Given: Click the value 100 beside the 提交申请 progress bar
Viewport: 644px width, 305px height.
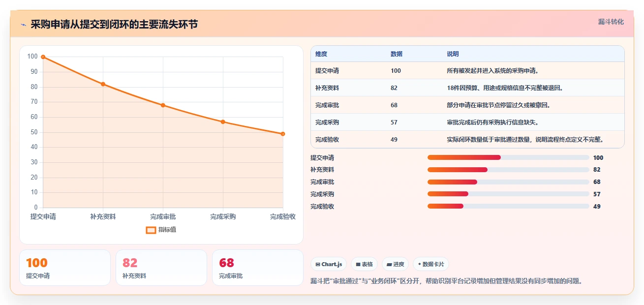Looking at the screenshot, I should [x=598, y=158].
